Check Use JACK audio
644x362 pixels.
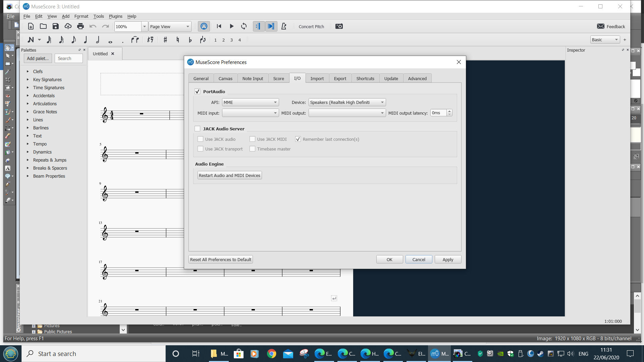tap(200, 139)
